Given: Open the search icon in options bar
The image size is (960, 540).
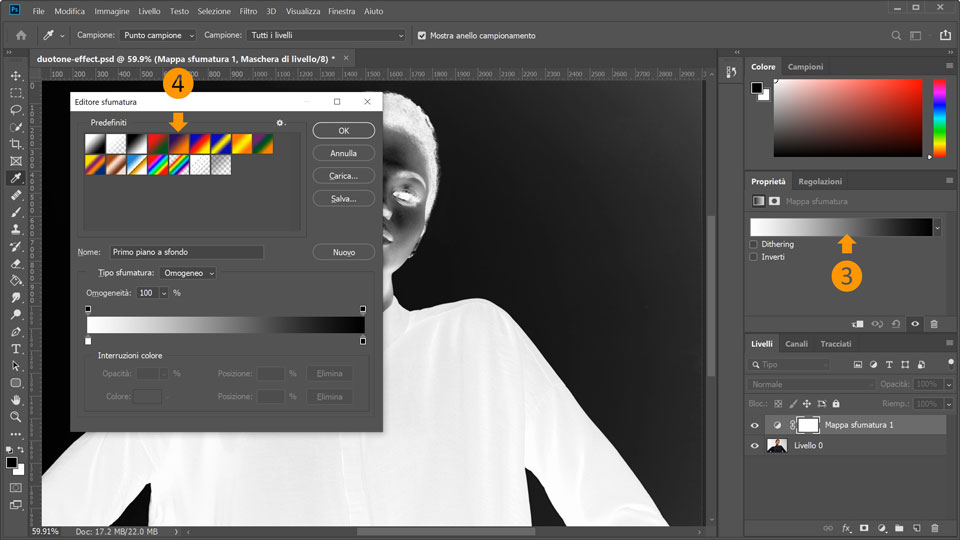Looking at the screenshot, I should pyautogui.click(x=896, y=36).
